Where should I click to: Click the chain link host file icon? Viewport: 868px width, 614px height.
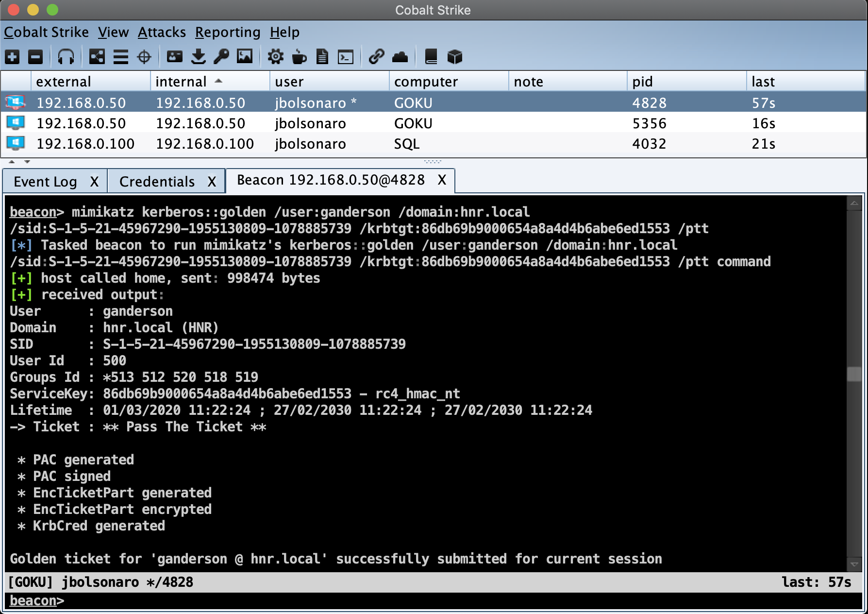pos(376,57)
